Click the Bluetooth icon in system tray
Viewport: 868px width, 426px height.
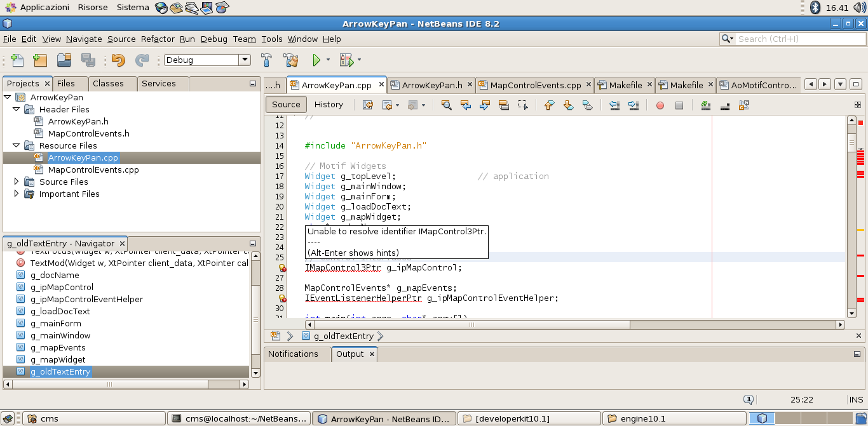[x=815, y=8]
